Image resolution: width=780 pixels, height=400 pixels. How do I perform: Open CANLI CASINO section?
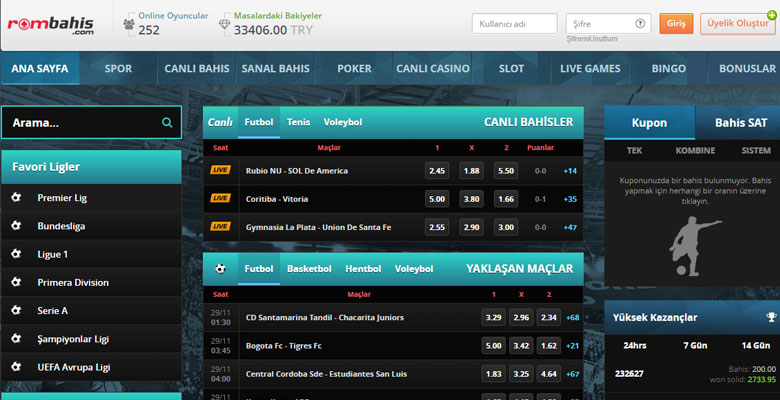433,68
